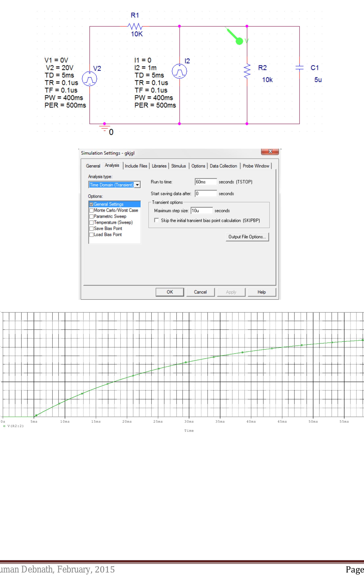Image resolution: width=364 pixels, height=588 pixels.
Task: Check the Load Bias Point option
Action: click(91, 234)
